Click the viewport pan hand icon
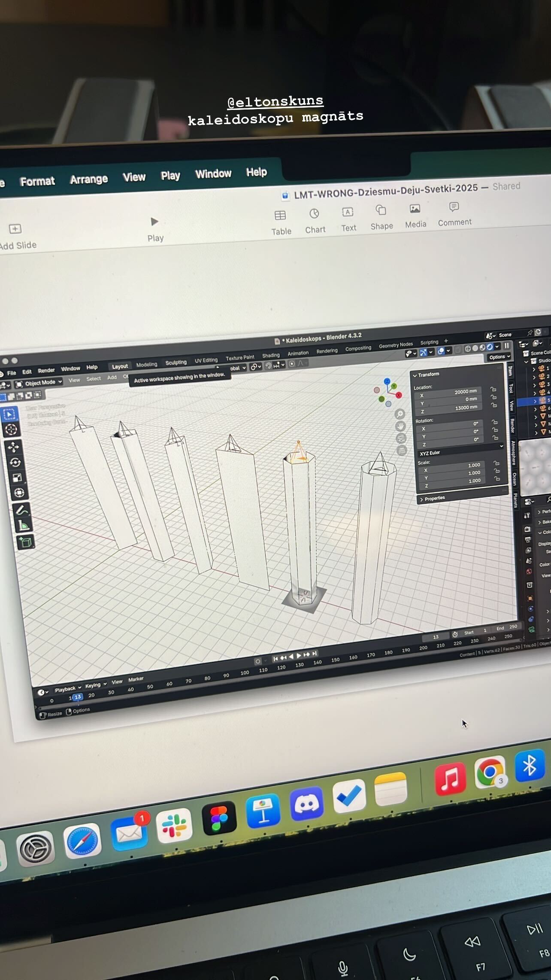 tap(401, 426)
